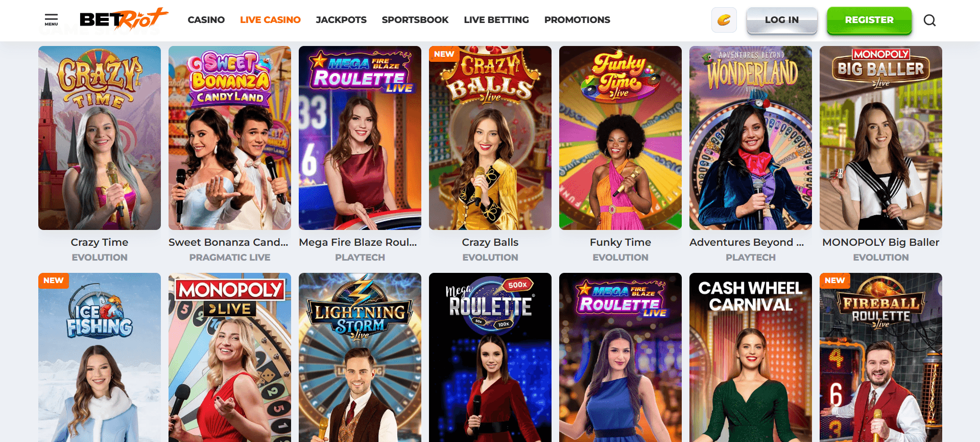Screen dimensions: 980x442
Task: Open the hamburger menu icon
Action: [x=51, y=20]
